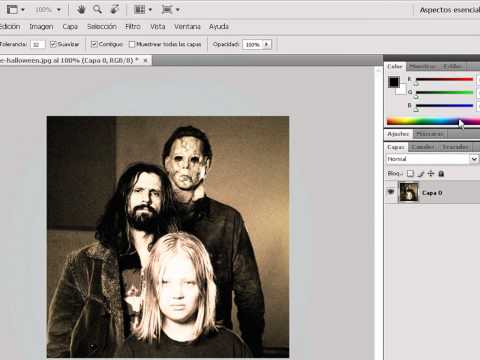
Task: Lock transparent pixels of the layer
Action: (x=410, y=174)
